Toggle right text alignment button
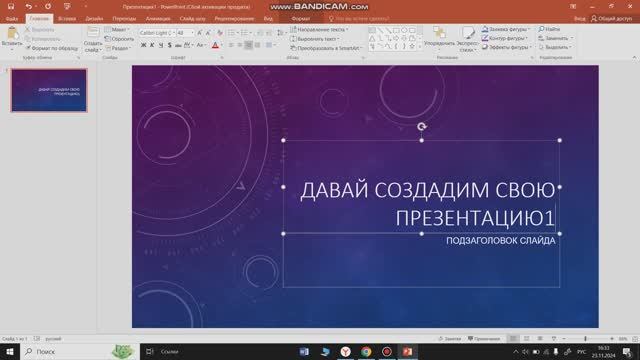 pos(249,45)
